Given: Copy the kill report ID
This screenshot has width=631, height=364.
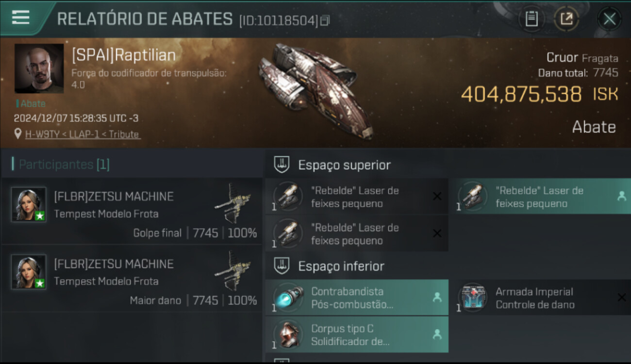Looking at the screenshot, I should tap(325, 20).
